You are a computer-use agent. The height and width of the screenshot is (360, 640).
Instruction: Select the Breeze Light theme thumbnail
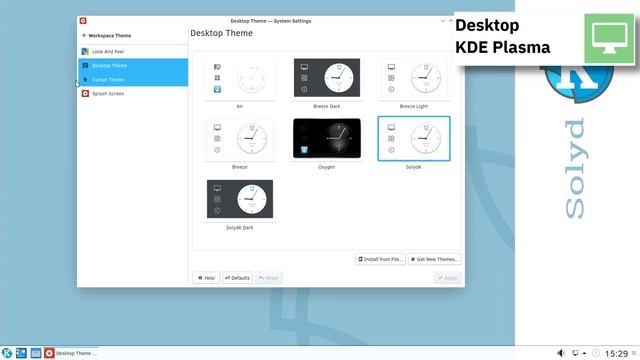pyautogui.click(x=414, y=78)
